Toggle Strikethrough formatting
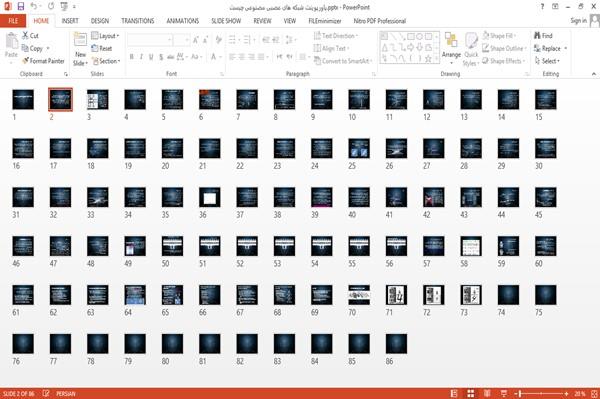600x399 pixels. click(x=171, y=57)
